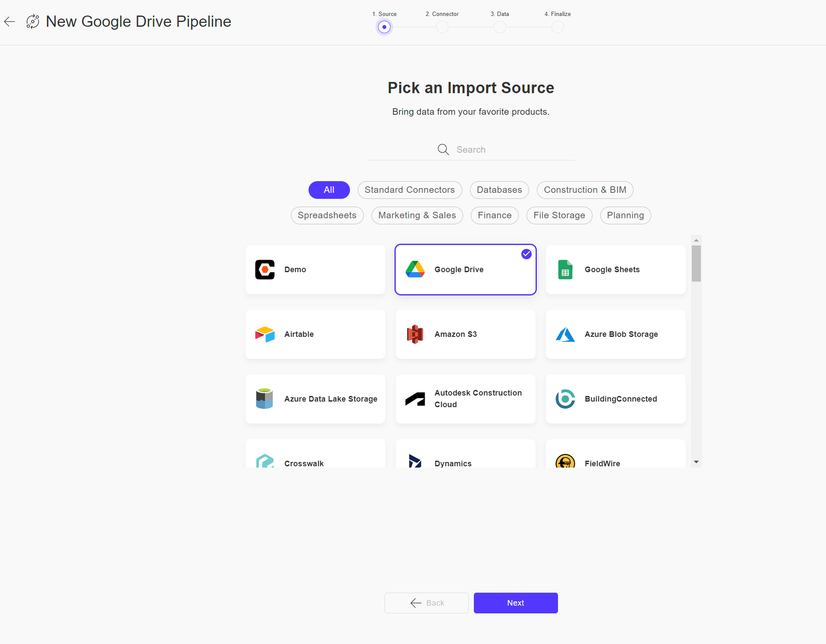Click the pipeline sync icon beside title

(x=33, y=22)
